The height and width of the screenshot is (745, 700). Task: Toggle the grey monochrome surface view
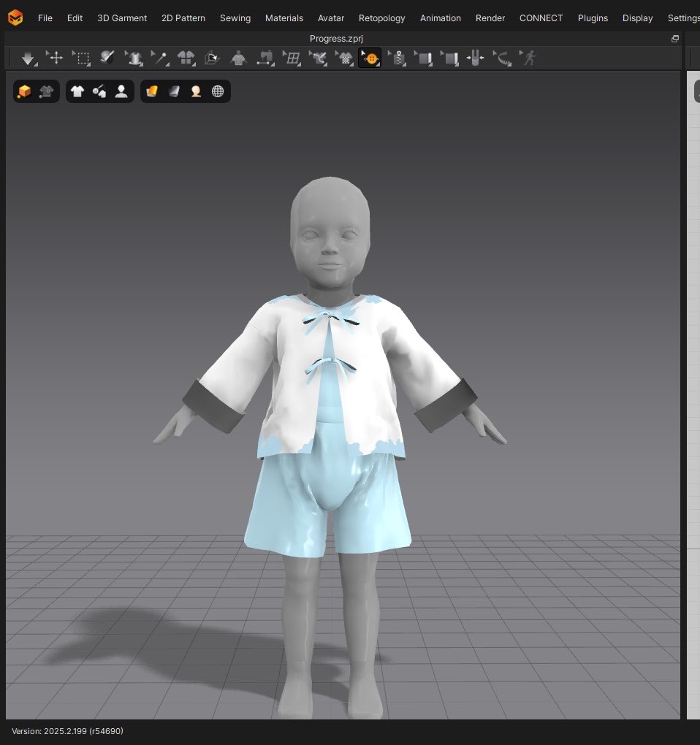tap(174, 91)
